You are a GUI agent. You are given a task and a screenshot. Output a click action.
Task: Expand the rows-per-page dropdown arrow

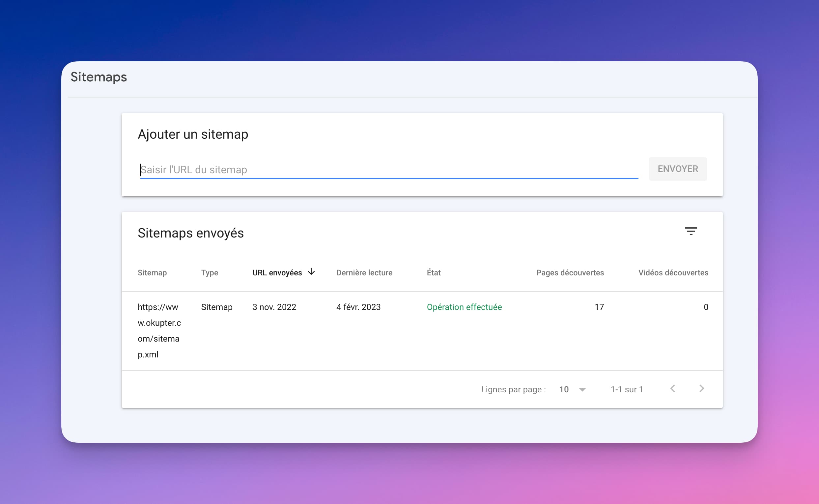582,389
